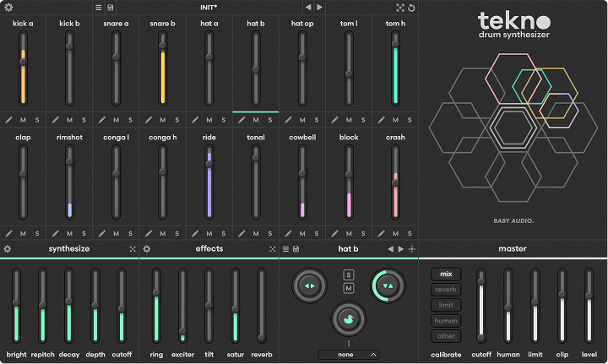The image size is (608, 364).
Task: Open the global settings gear icon
Action: [8, 8]
